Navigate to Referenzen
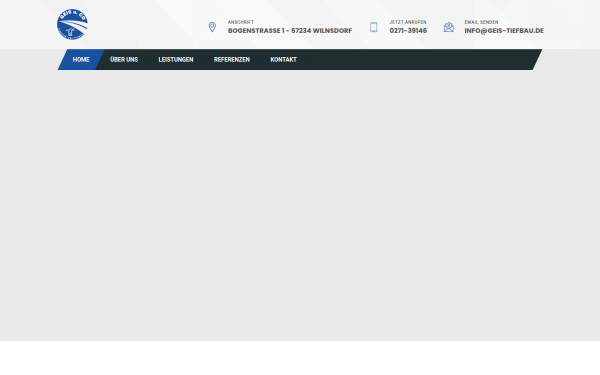The image size is (600, 375). coord(232,60)
